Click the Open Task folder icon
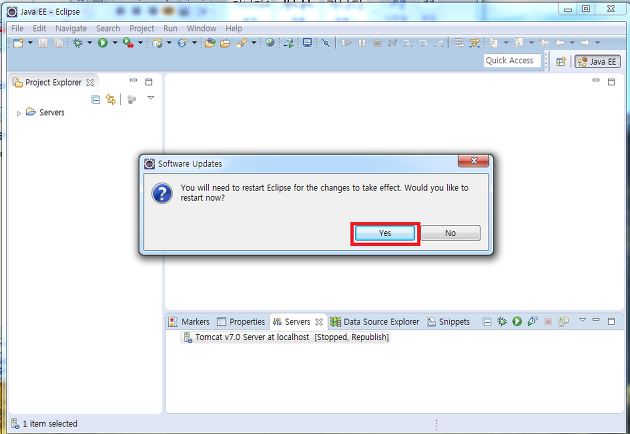Image resolution: width=630 pixels, height=434 pixels. click(x=225, y=43)
